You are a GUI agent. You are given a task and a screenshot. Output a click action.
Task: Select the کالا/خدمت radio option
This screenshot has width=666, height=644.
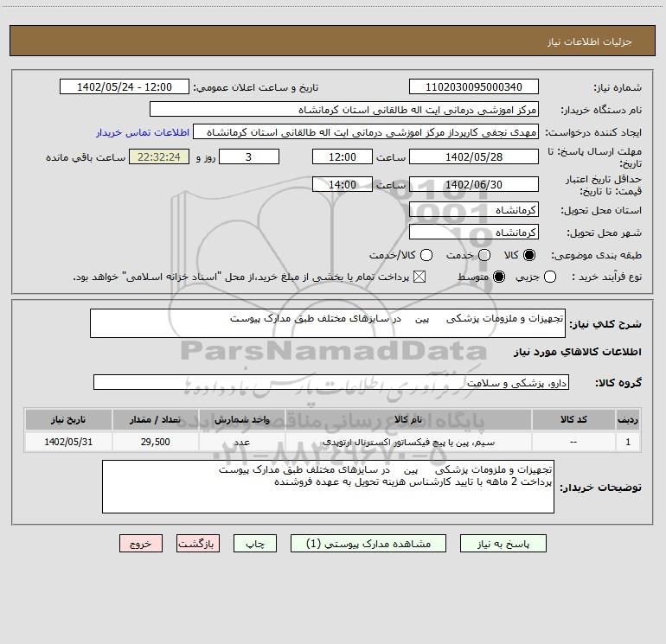pyautogui.click(x=426, y=255)
